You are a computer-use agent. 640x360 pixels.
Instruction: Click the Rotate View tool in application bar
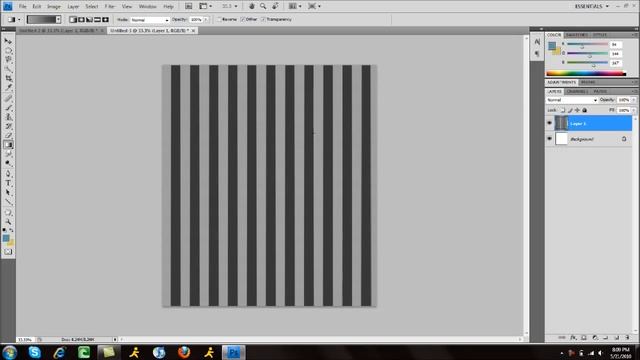(x=276, y=6)
